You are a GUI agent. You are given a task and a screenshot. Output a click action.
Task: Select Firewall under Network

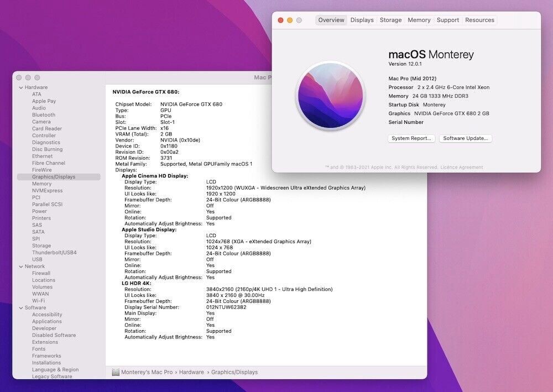pos(41,273)
